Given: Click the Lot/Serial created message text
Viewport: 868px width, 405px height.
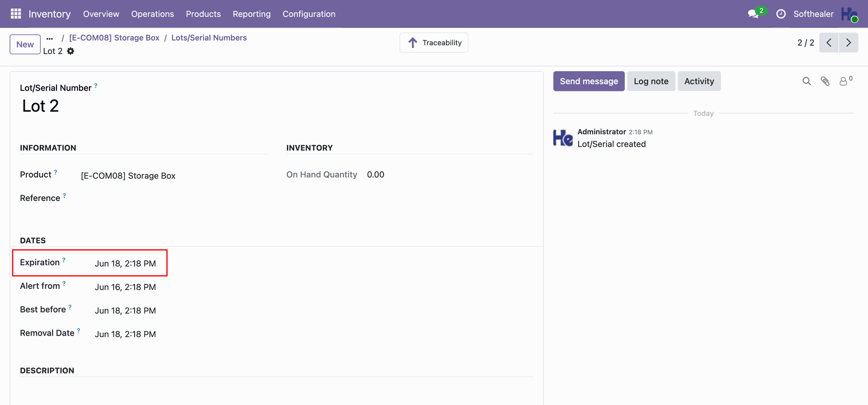Looking at the screenshot, I should click(612, 144).
